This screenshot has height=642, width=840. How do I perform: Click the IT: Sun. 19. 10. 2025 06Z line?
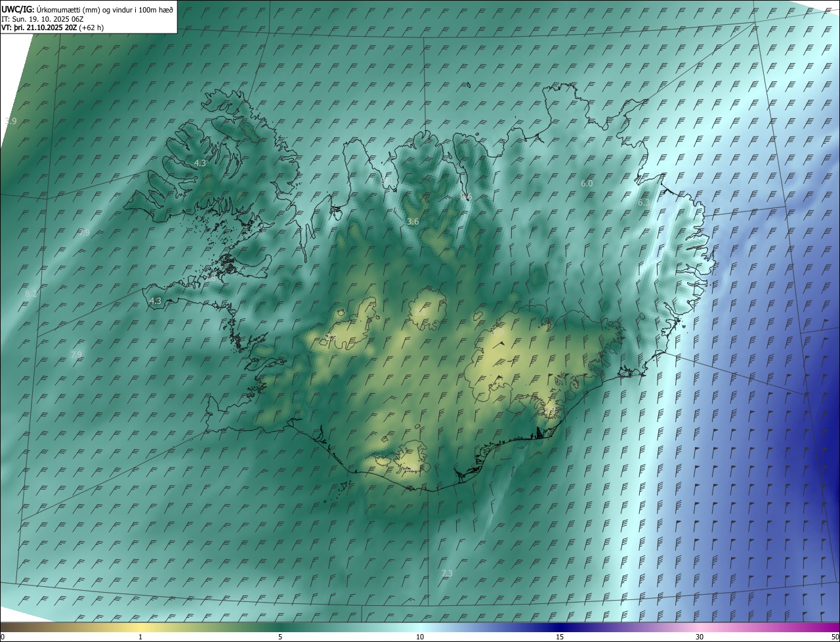tap(43, 19)
